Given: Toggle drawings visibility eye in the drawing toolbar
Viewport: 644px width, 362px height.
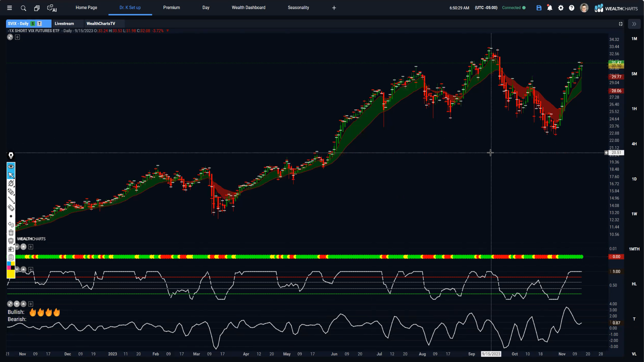Looking at the screenshot, I should click(x=11, y=167).
